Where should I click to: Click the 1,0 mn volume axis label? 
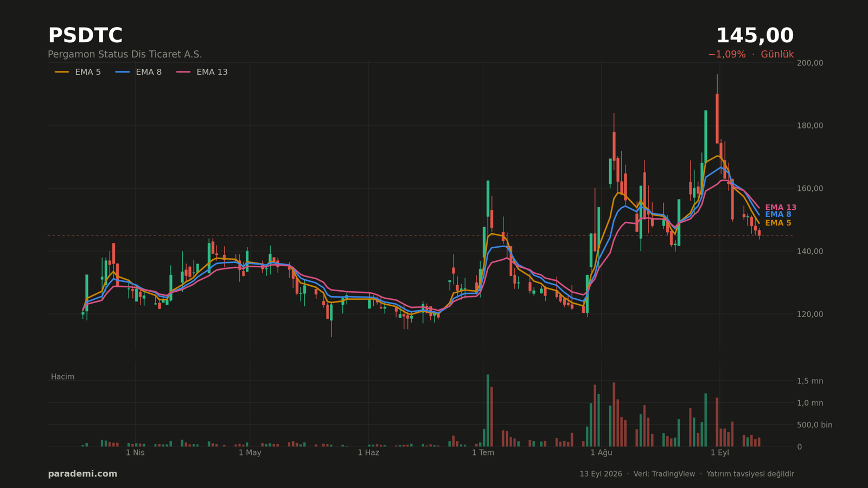click(810, 403)
